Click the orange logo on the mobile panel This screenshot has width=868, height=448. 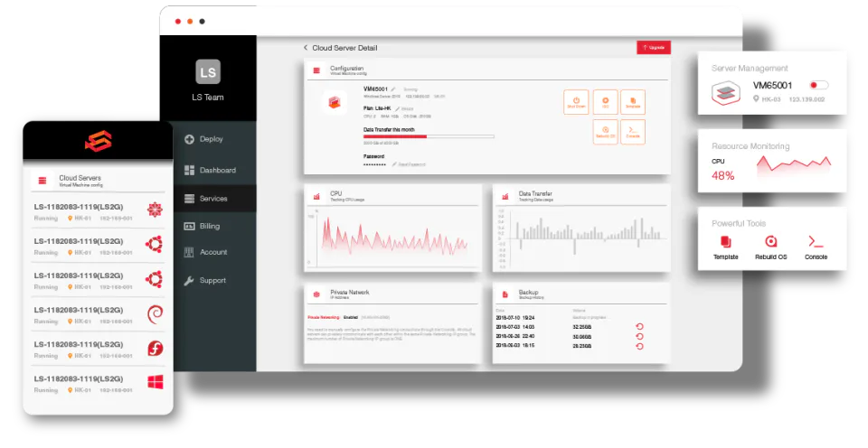point(99,141)
